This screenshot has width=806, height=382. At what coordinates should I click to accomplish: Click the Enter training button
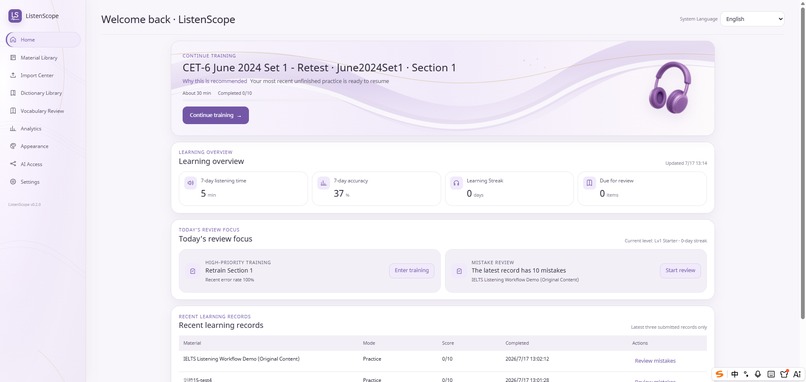[x=412, y=270]
